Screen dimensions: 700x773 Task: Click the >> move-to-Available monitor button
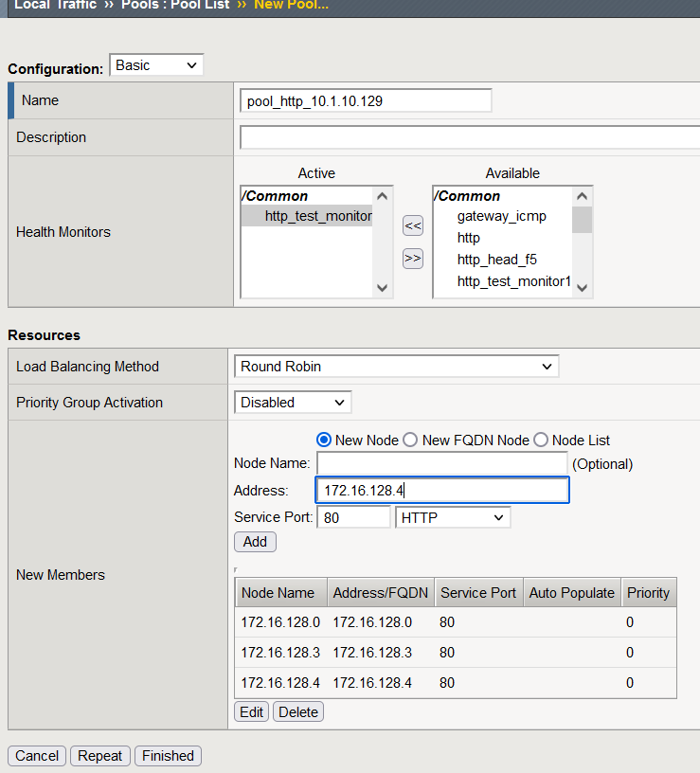[x=412, y=258]
